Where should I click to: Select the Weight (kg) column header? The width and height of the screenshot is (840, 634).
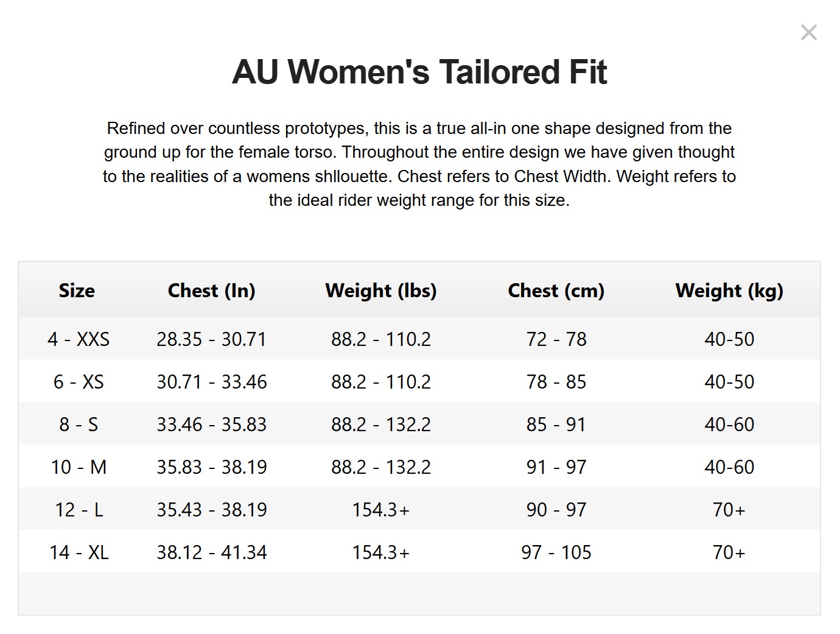[729, 291]
